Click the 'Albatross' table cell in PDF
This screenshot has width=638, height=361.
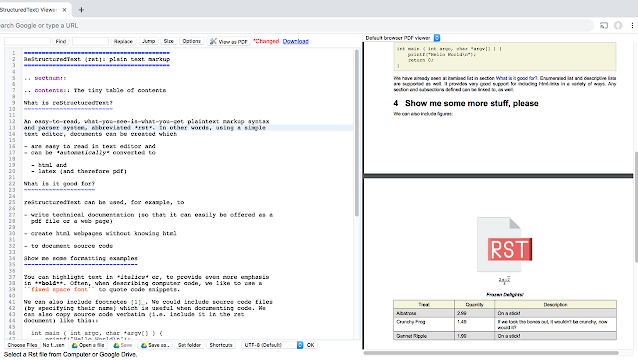tap(424, 313)
